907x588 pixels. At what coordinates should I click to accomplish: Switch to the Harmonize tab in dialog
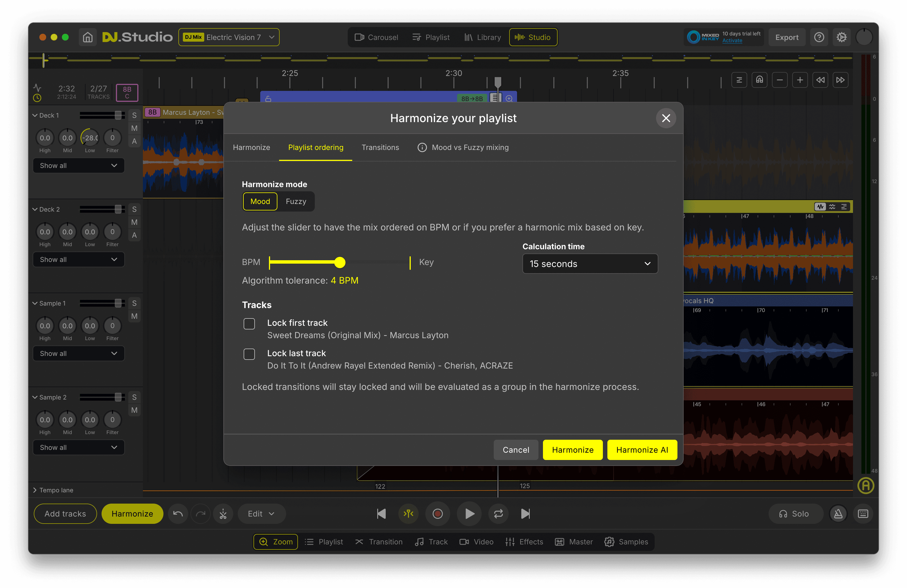pos(251,147)
